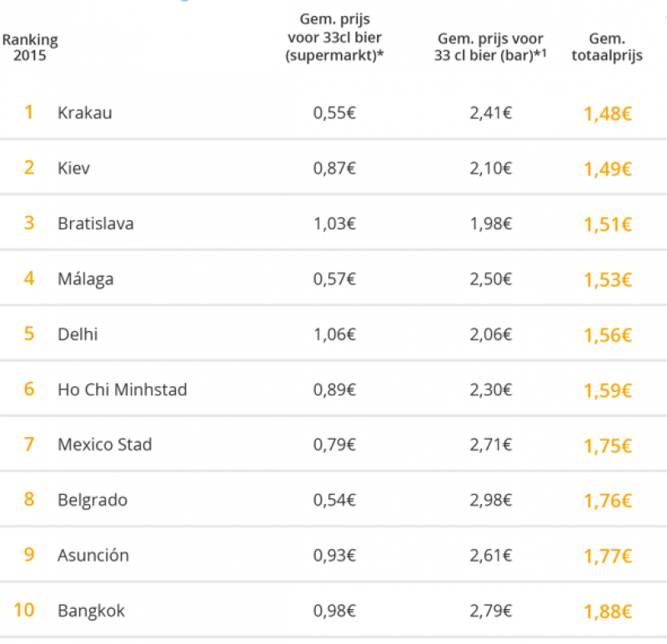Select the Belgrado city name

pyautogui.click(x=92, y=501)
